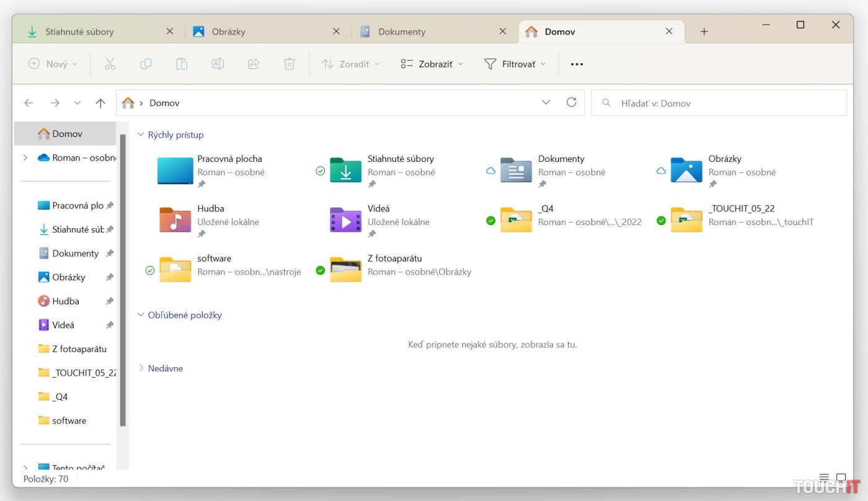Go up one folder level arrow
Image resolution: width=868 pixels, height=501 pixels.
pyautogui.click(x=100, y=104)
